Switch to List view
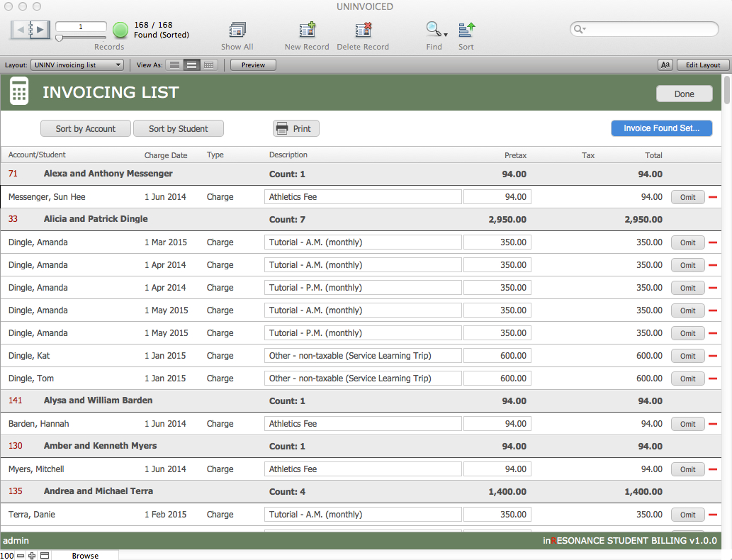Viewport: 732px width, 560px height. coord(191,65)
